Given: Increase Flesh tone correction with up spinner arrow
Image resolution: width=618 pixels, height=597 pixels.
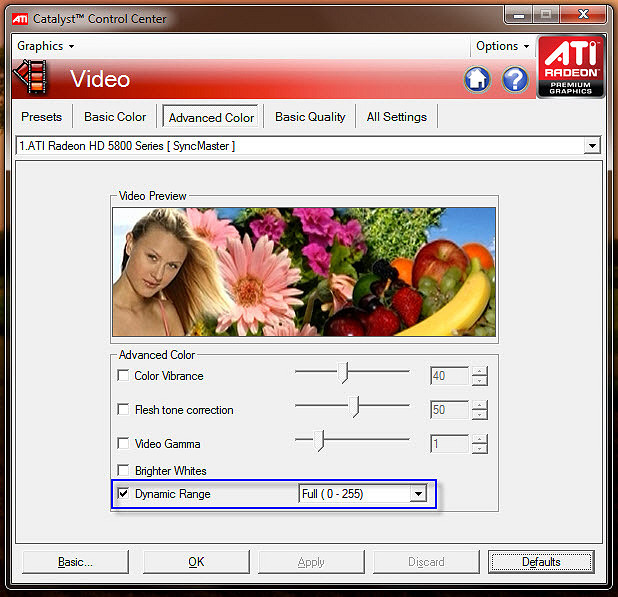Looking at the screenshot, I should 479,405.
